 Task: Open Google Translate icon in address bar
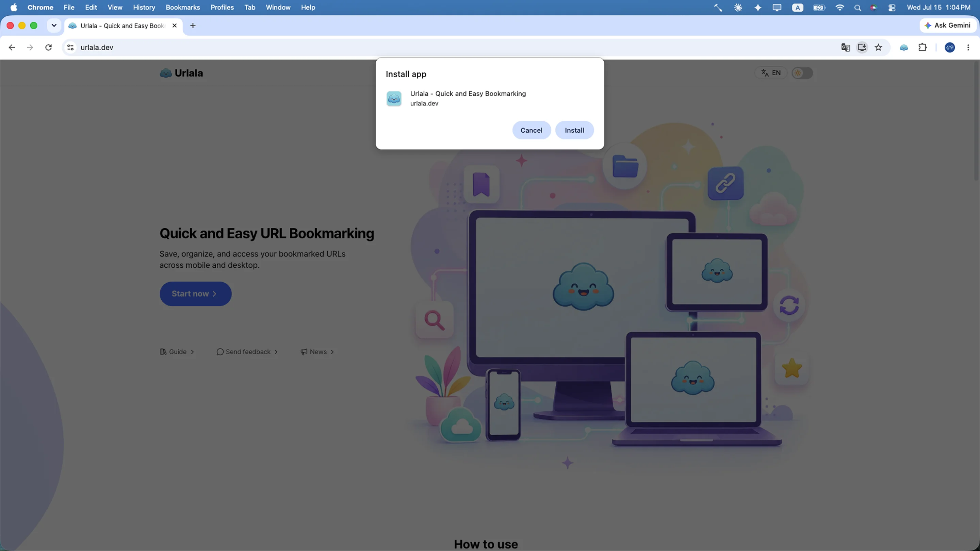coord(845,47)
